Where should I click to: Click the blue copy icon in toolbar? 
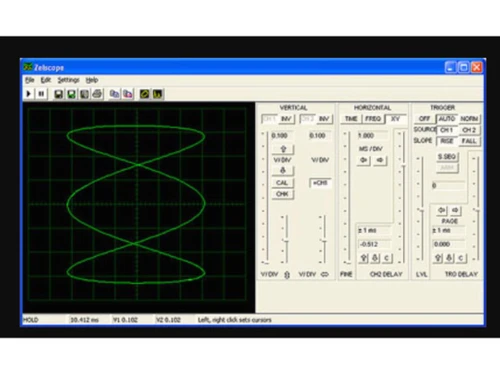tap(114, 94)
